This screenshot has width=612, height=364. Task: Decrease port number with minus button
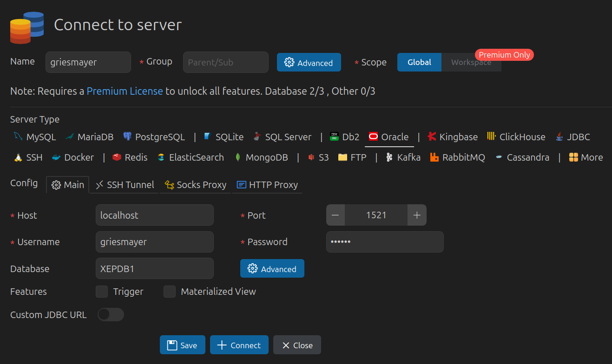coord(336,215)
